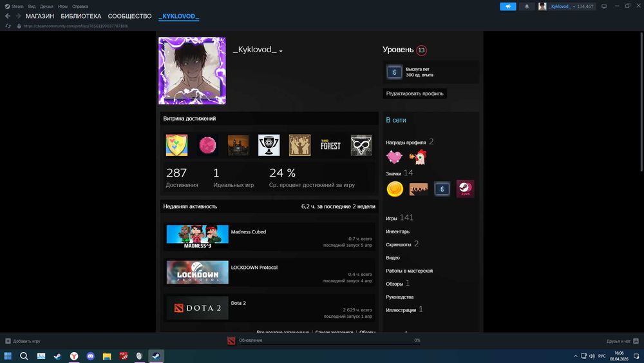Open the Библиотека tab

point(80,16)
